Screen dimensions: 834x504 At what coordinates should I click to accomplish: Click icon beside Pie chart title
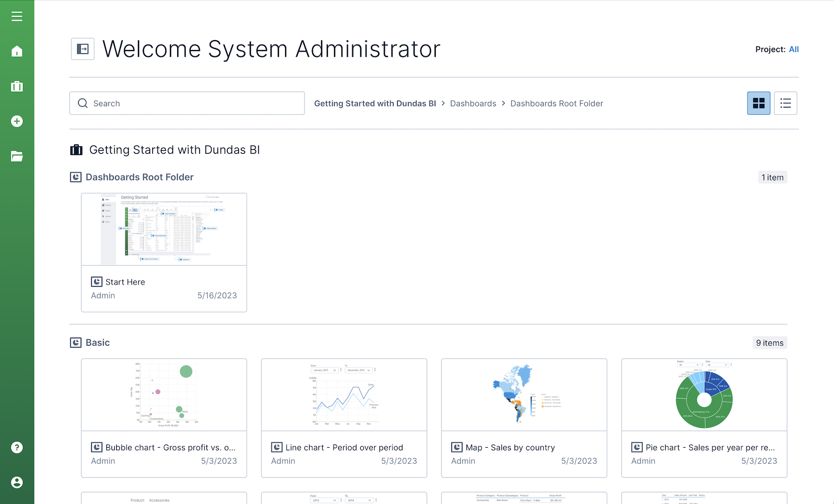tap(637, 447)
